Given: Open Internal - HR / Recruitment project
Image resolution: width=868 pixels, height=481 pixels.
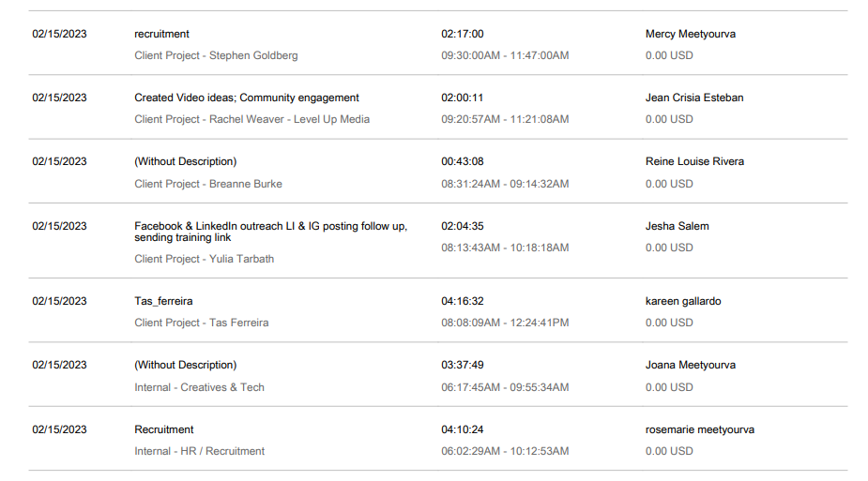Looking at the screenshot, I should tap(199, 451).
